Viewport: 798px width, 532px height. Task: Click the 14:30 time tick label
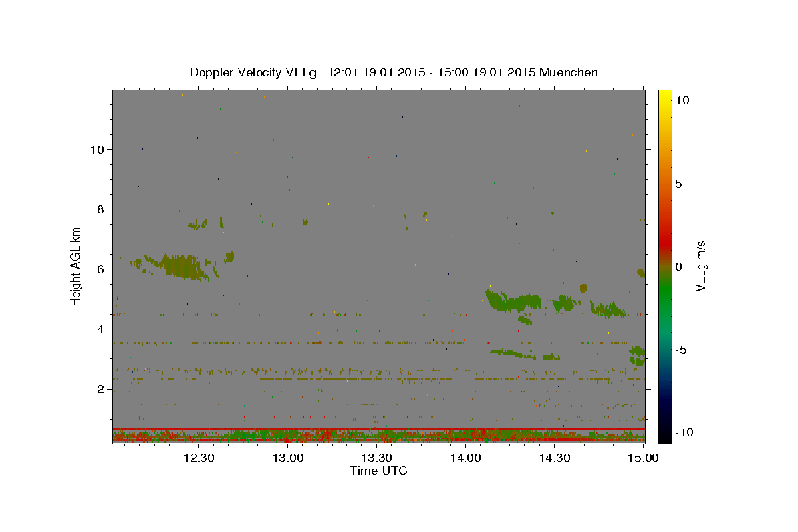click(x=555, y=458)
